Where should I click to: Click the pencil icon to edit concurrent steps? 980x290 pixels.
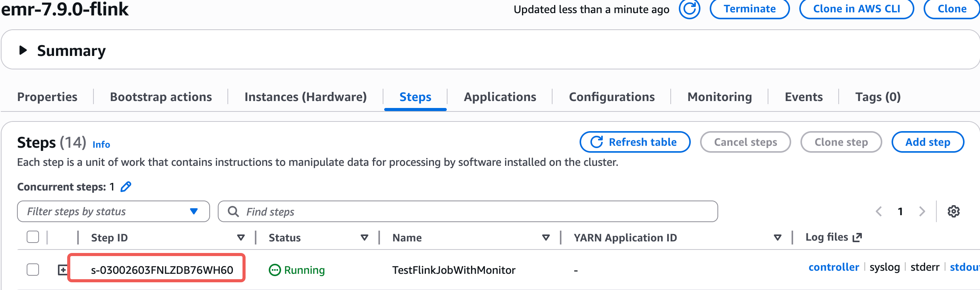(x=126, y=187)
